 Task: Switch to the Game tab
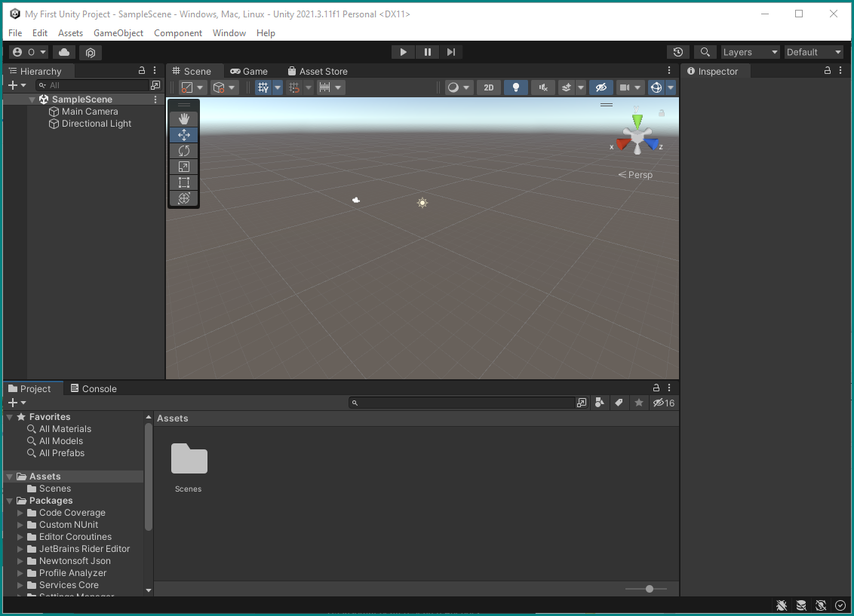click(x=249, y=72)
